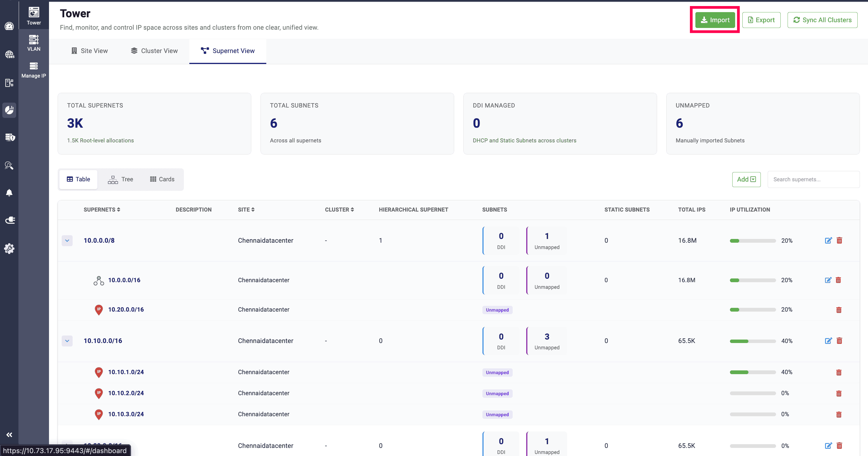Open the DNS globe icon
The image size is (868, 456).
pos(9,54)
